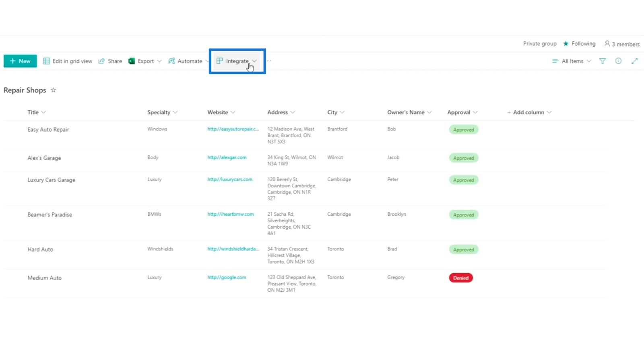The image size is (644, 361).
Task: Click the BMWs specialty cell
Action: (x=154, y=214)
